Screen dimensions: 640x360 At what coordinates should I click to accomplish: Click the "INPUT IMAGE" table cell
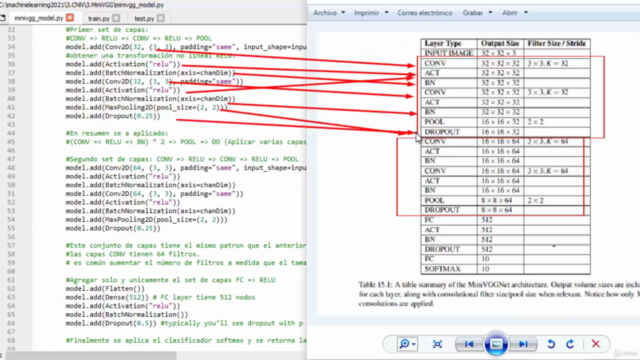[449, 53]
